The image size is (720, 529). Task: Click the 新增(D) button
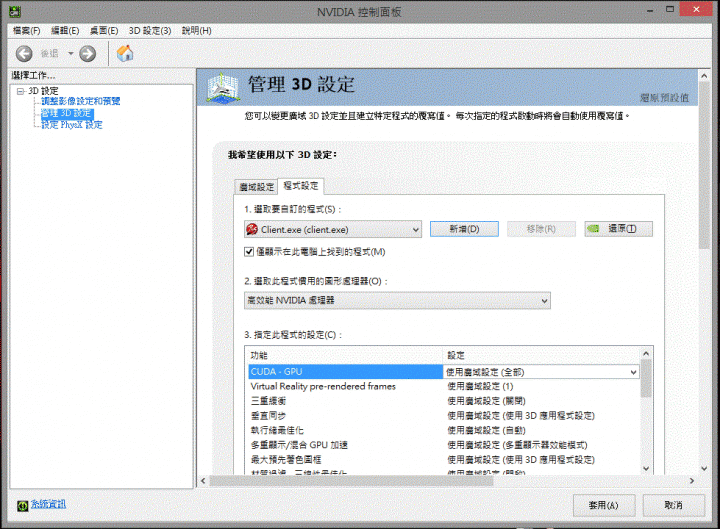[464, 229]
